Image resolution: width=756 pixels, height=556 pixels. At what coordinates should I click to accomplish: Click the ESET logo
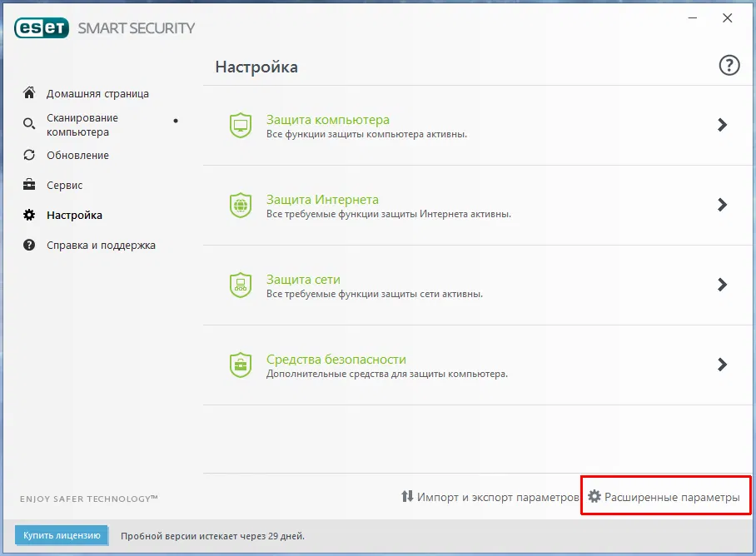42,28
